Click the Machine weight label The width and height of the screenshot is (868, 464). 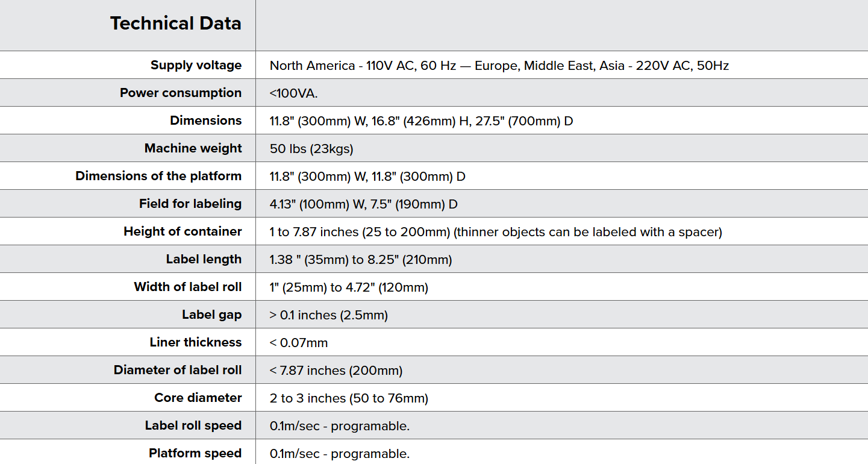(x=193, y=148)
